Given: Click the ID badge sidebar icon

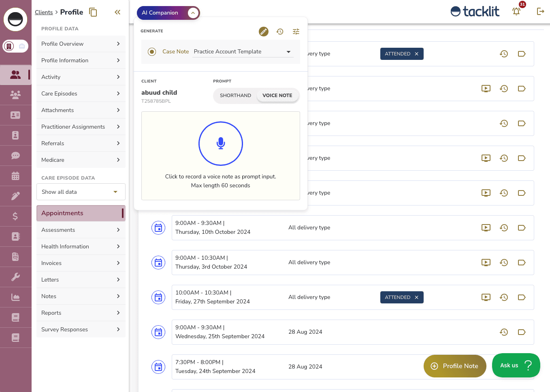Looking at the screenshot, I should [x=15, y=135].
